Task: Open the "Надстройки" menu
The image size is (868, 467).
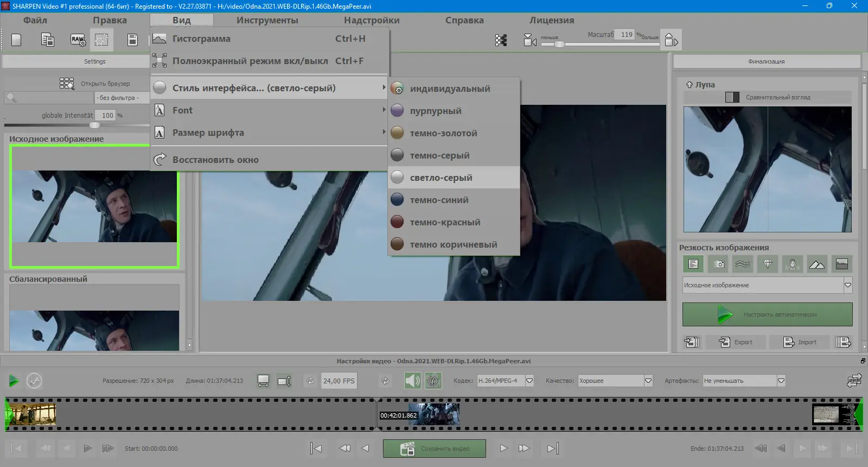Action: [372, 20]
